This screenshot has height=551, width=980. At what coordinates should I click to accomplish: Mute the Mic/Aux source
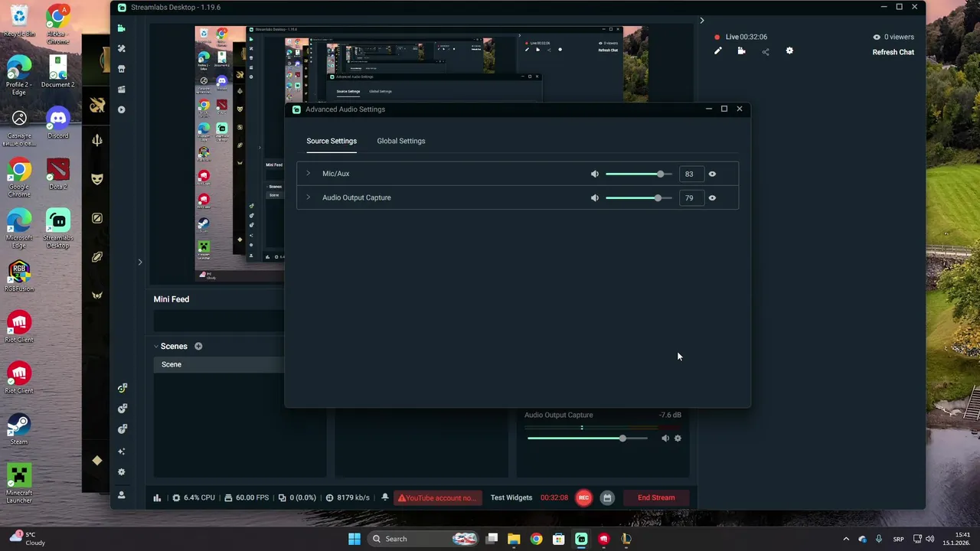pos(595,174)
